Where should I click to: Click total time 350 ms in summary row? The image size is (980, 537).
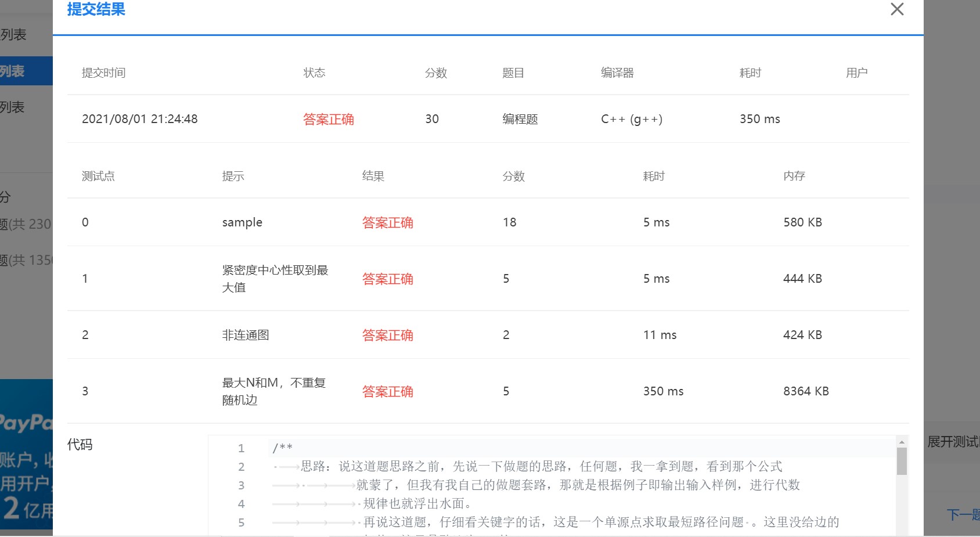click(760, 119)
